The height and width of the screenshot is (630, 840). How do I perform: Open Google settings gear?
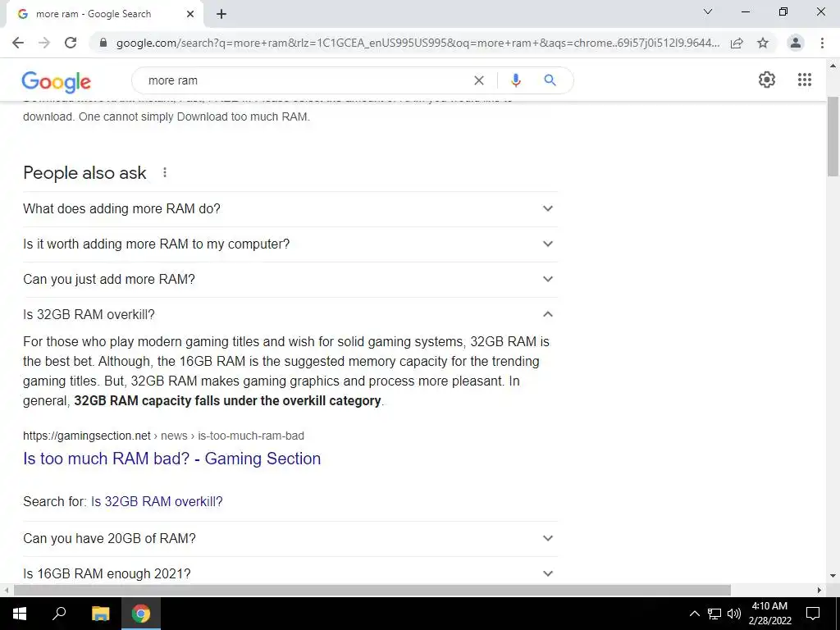tap(767, 80)
